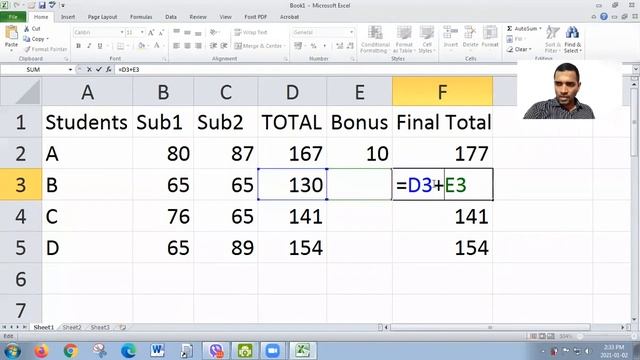Open Google Chrome from the taskbar

[71, 351]
